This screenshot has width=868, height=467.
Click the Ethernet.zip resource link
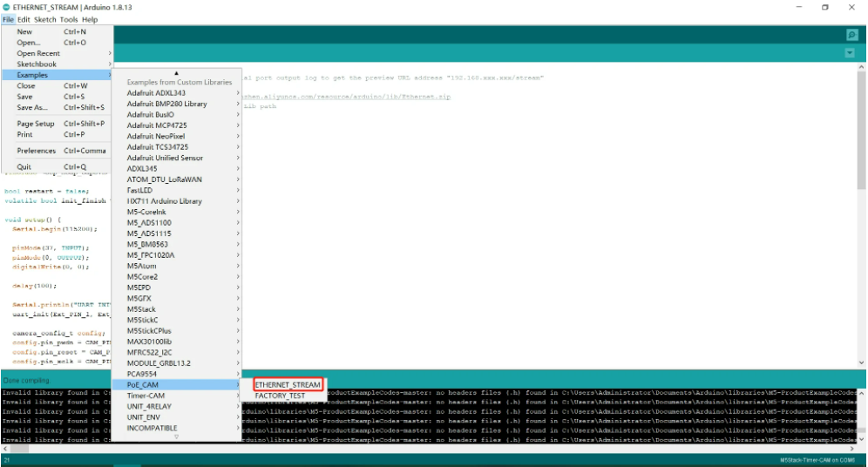click(347, 97)
